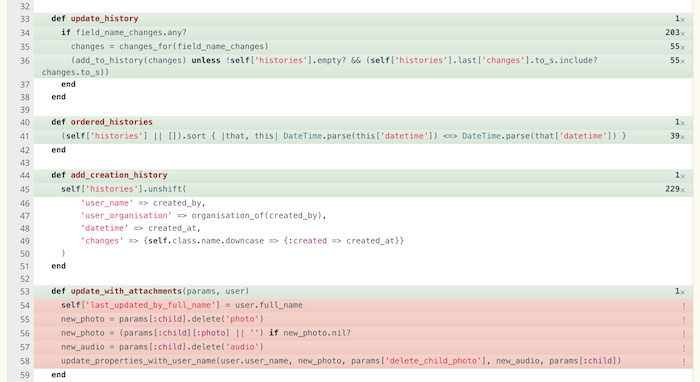This screenshot has height=382, width=700.
Task: Click uncovered params delete 'audio' line
Action: coord(363,347)
